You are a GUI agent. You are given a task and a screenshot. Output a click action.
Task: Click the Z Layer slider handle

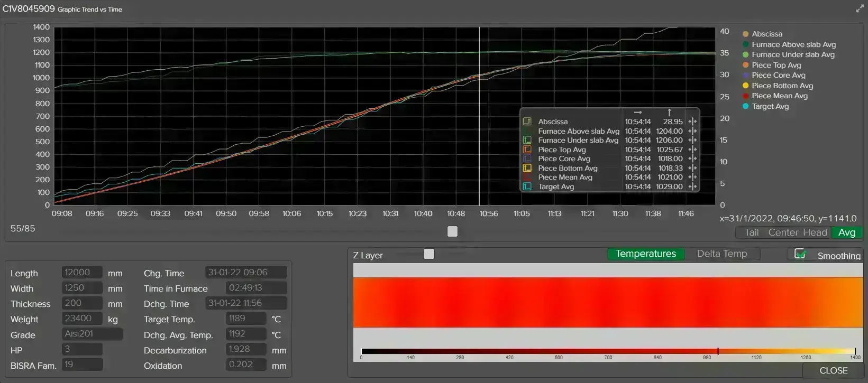(429, 254)
